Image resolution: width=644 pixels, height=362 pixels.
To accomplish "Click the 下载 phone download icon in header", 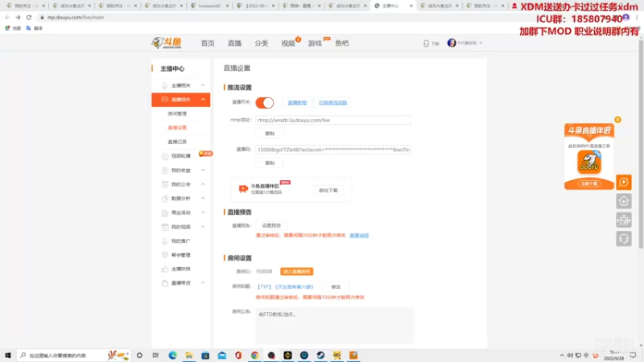I will point(427,43).
